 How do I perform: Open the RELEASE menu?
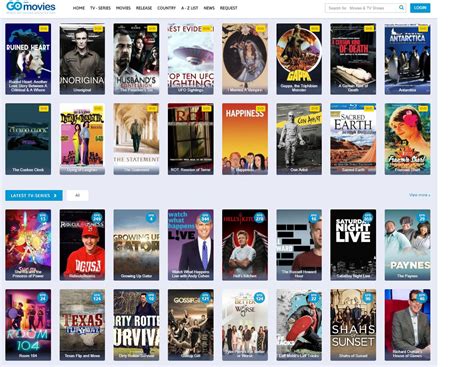coord(144,8)
